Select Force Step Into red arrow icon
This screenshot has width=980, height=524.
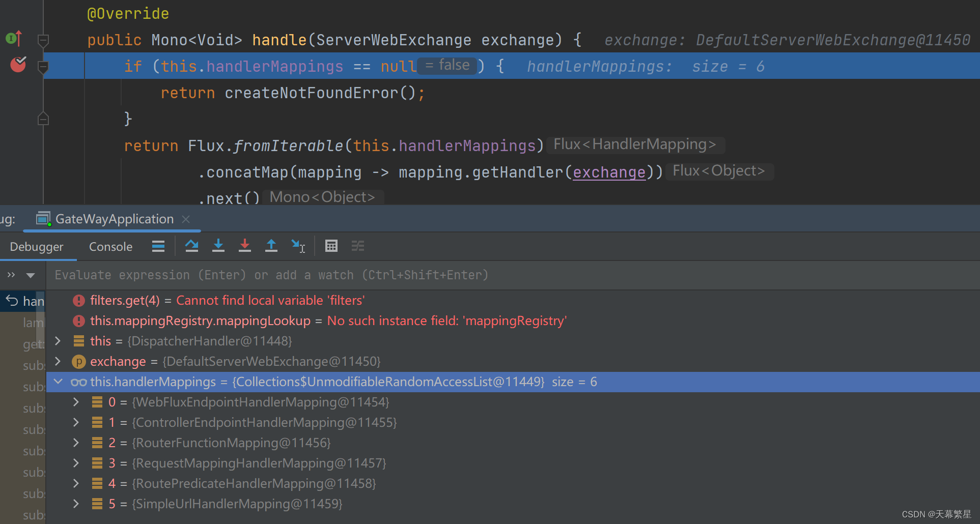click(x=245, y=246)
